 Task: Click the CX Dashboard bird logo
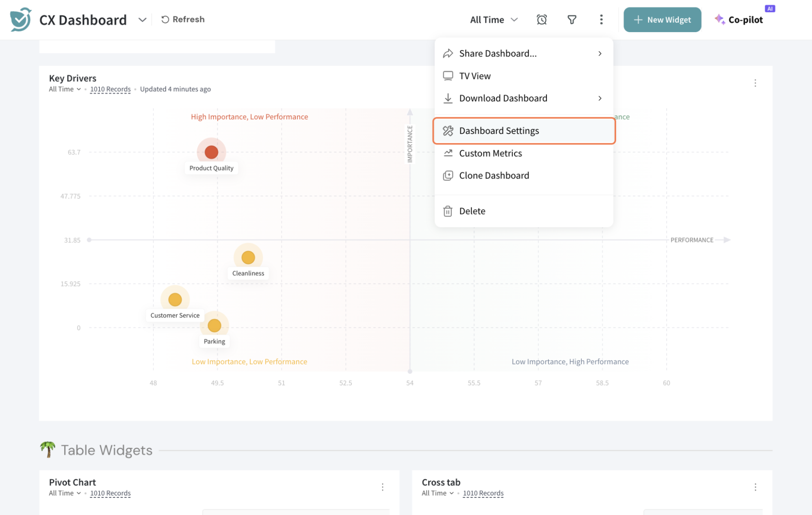[21, 19]
